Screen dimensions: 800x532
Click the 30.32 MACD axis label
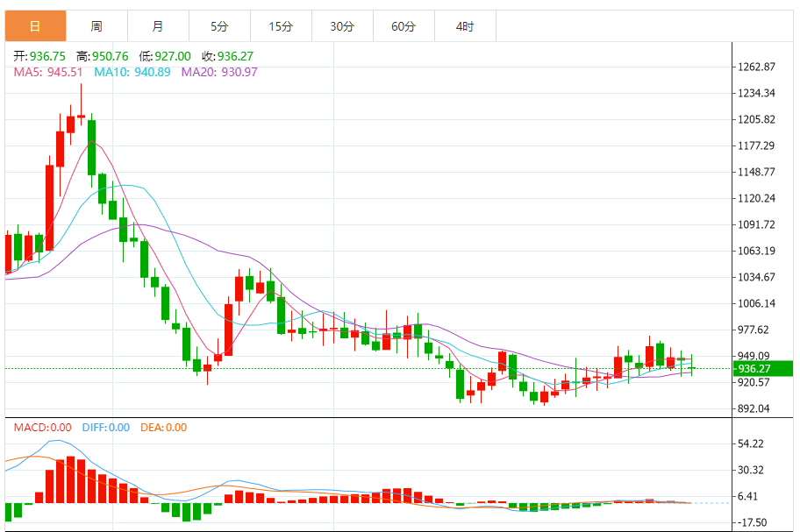point(751,470)
